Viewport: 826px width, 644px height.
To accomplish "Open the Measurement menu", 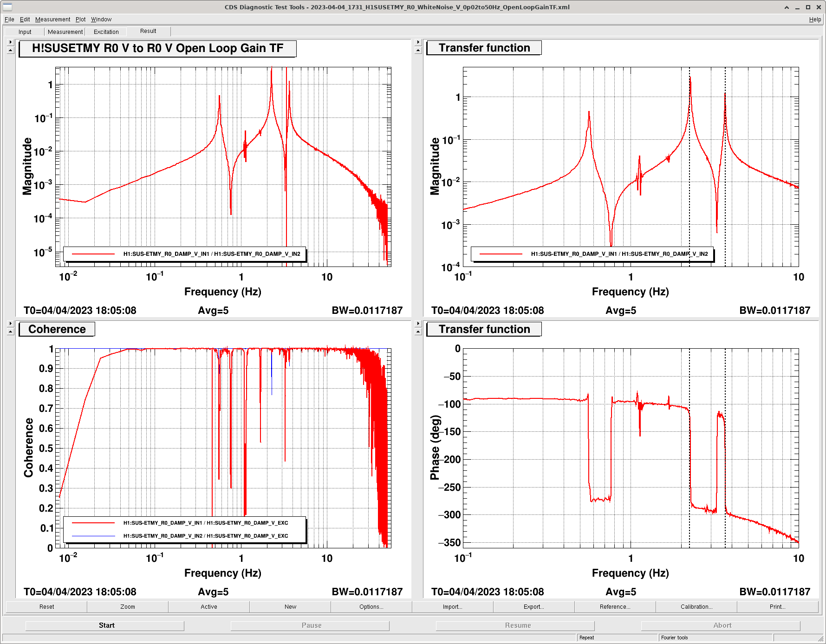I will tap(52, 19).
